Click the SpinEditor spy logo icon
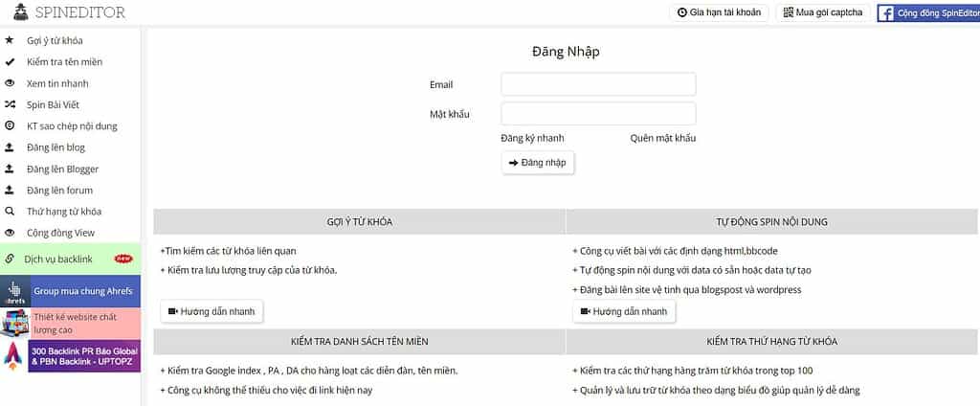980x406 pixels. point(21,11)
